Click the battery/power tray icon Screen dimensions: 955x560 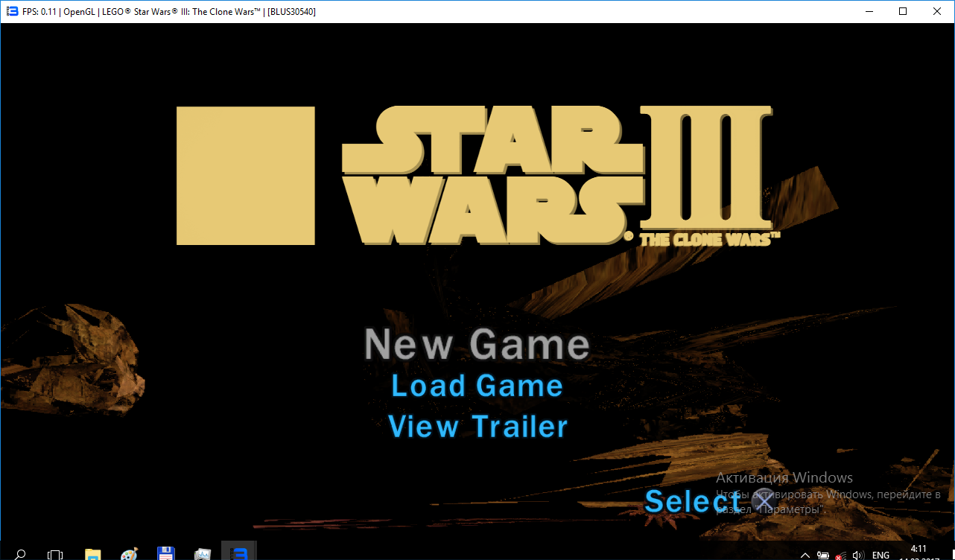[823, 555]
